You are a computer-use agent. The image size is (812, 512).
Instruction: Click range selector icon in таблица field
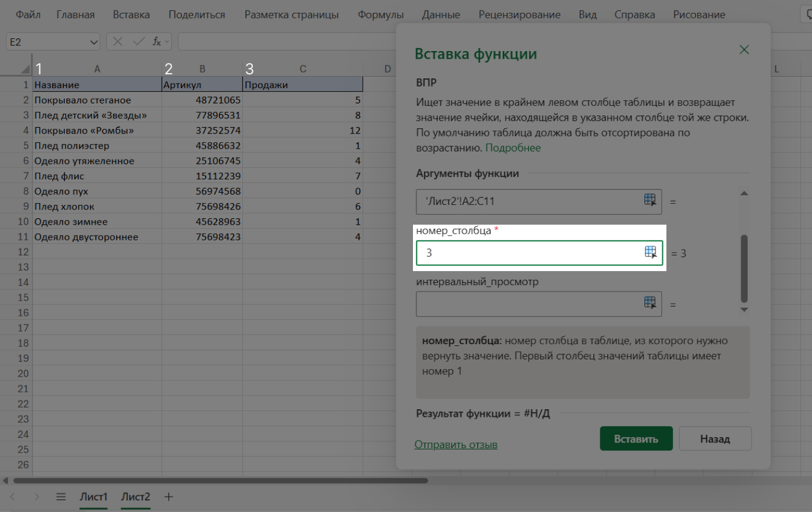pyautogui.click(x=650, y=200)
